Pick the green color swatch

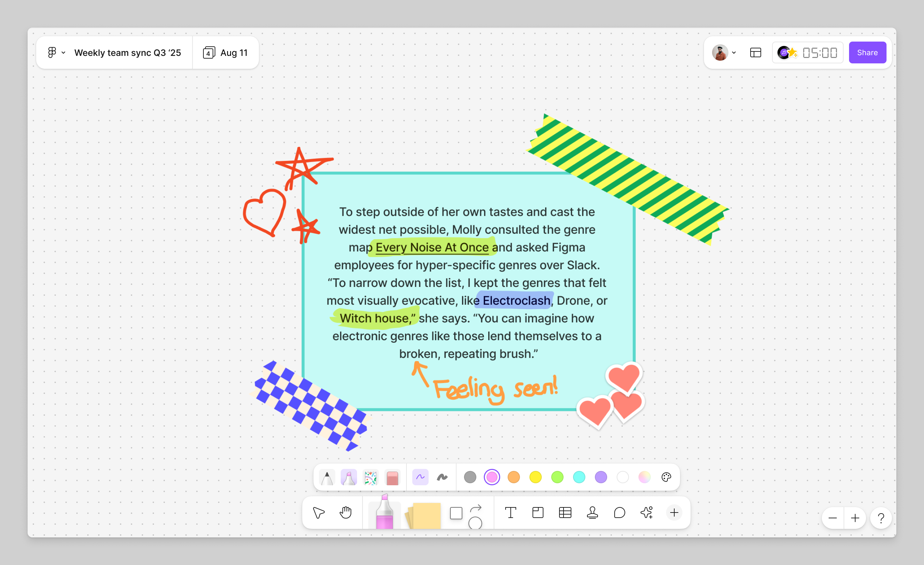[x=557, y=477]
